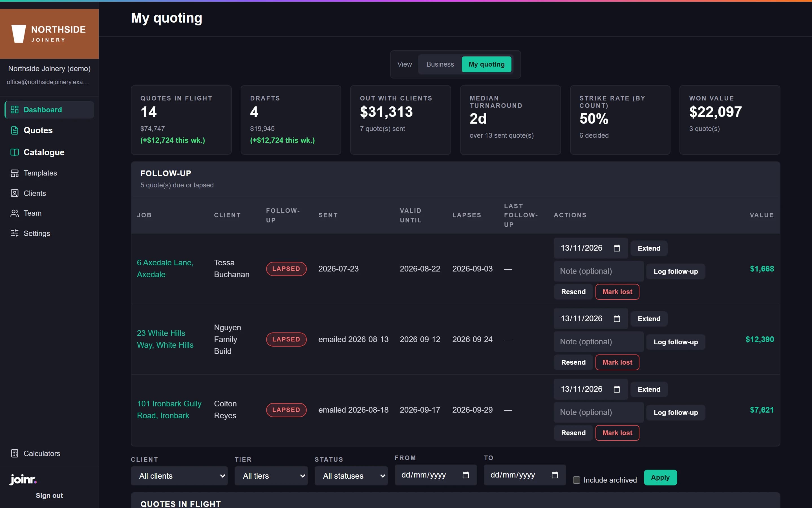Click the $12,390 quote value
Image resolution: width=812 pixels, height=508 pixels.
tap(760, 339)
